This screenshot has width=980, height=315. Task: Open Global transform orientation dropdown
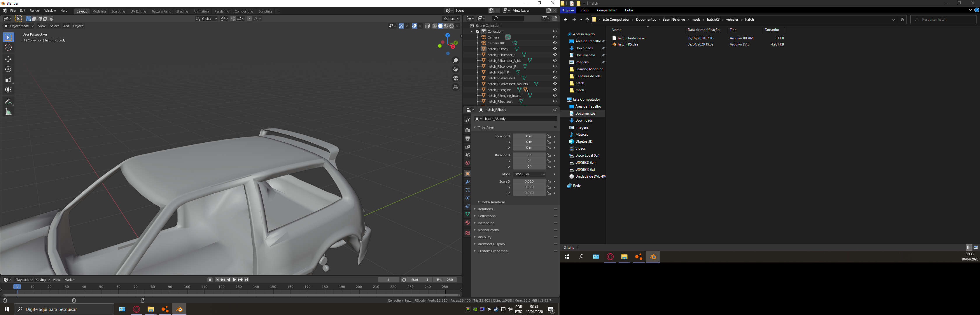tap(206, 19)
